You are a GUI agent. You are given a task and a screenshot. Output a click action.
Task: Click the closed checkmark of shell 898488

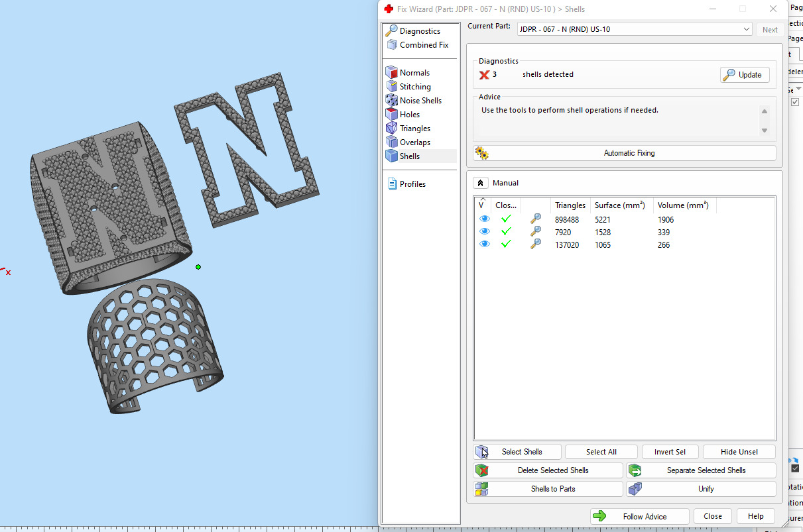click(x=507, y=219)
